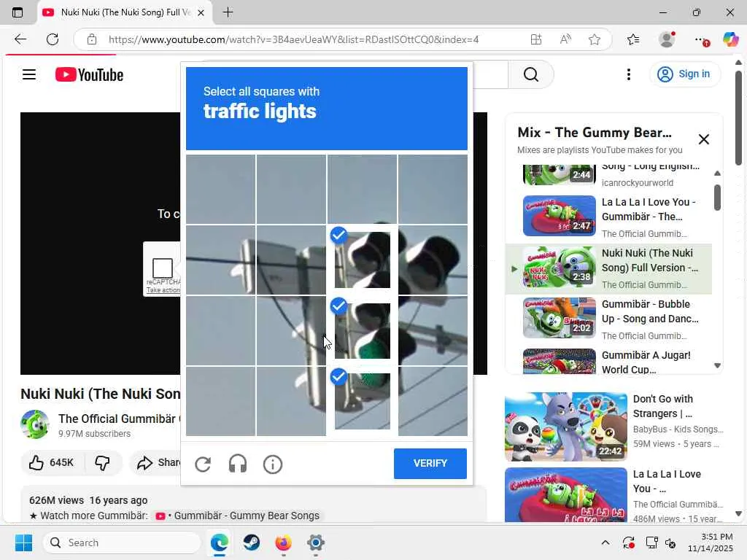Open the Copilot icon in toolbar
Screen dimensions: 747x560
pyautogui.click(x=730, y=39)
